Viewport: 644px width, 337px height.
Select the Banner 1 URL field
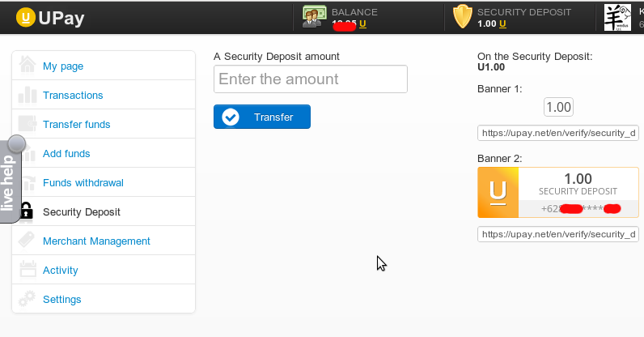coord(557,133)
